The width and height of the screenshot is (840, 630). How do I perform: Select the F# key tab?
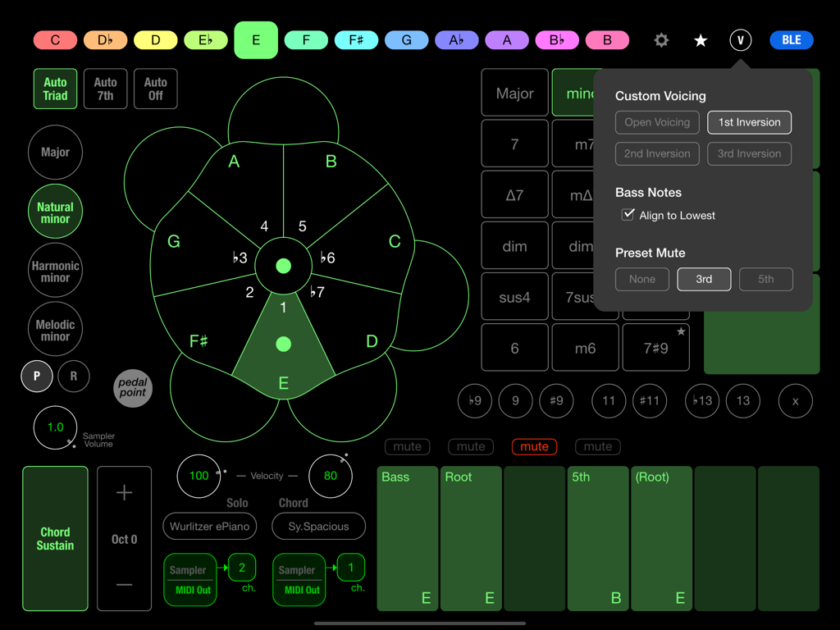356,39
